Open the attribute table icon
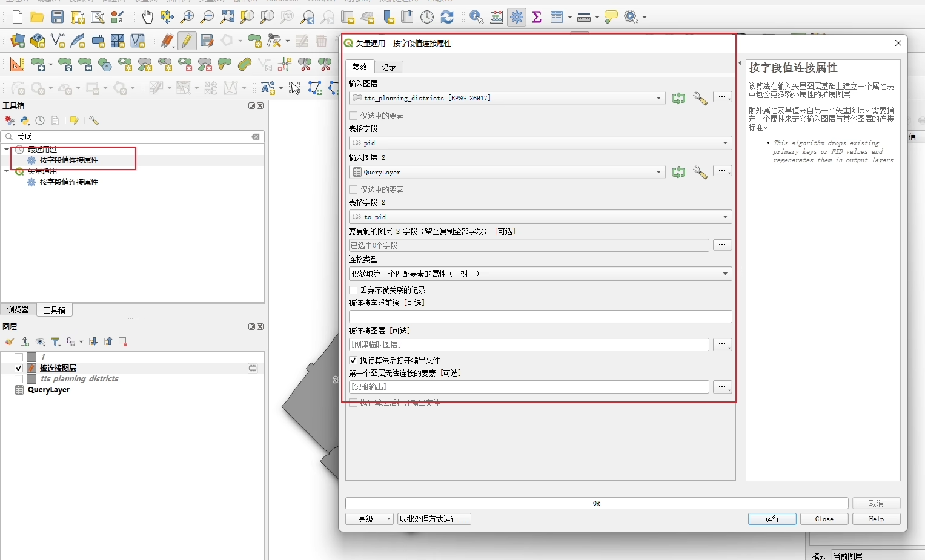Screen dimensions: 925x560 (x=557, y=18)
